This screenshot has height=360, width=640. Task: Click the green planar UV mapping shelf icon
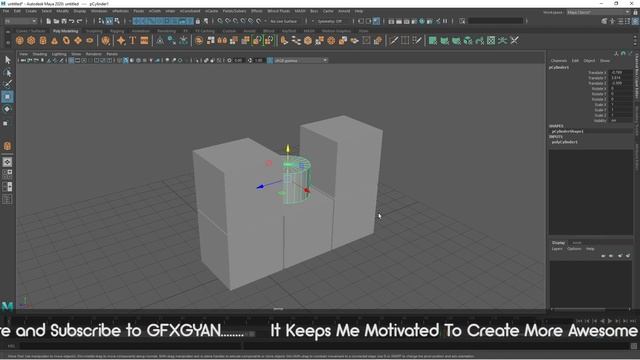[433, 40]
